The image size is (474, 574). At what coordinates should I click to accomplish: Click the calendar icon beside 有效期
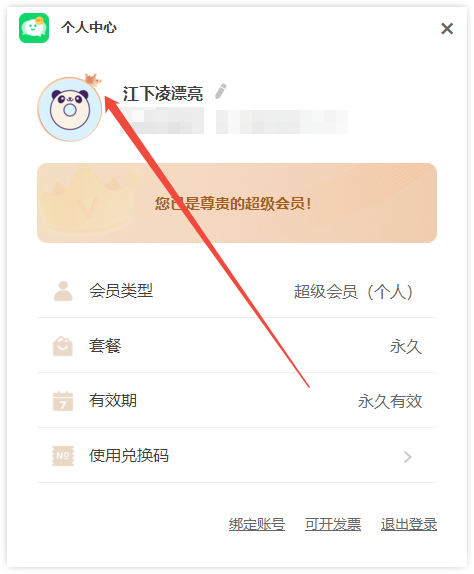click(63, 401)
